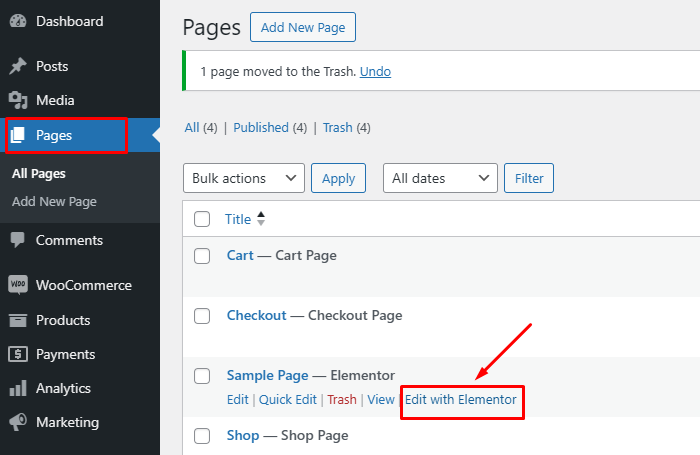Toggle the select-all checkbox beside Title
Image resolution: width=700 pixels, height=455 pixels.
[202, 219]
